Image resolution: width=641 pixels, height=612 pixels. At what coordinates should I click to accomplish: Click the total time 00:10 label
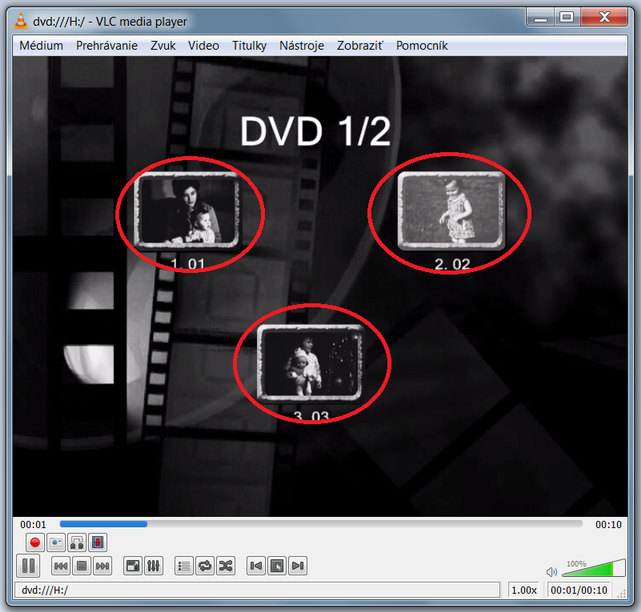pos(608,524)
